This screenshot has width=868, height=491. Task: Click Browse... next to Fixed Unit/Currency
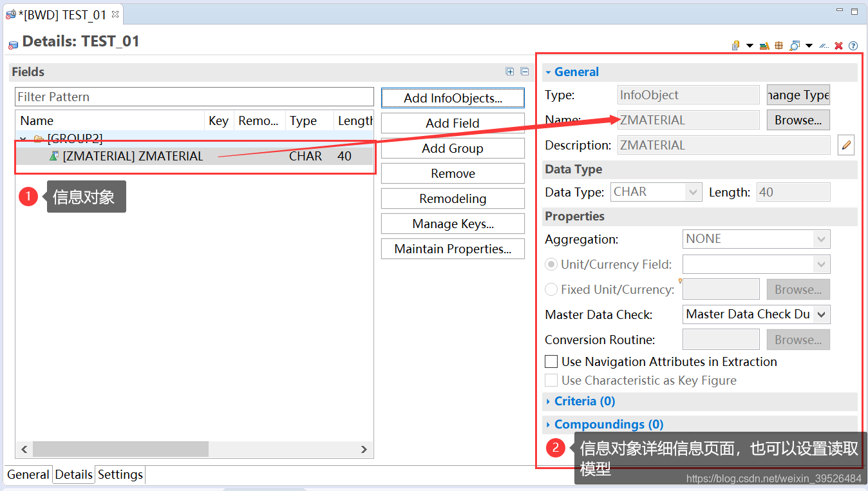tap(798, 289)
